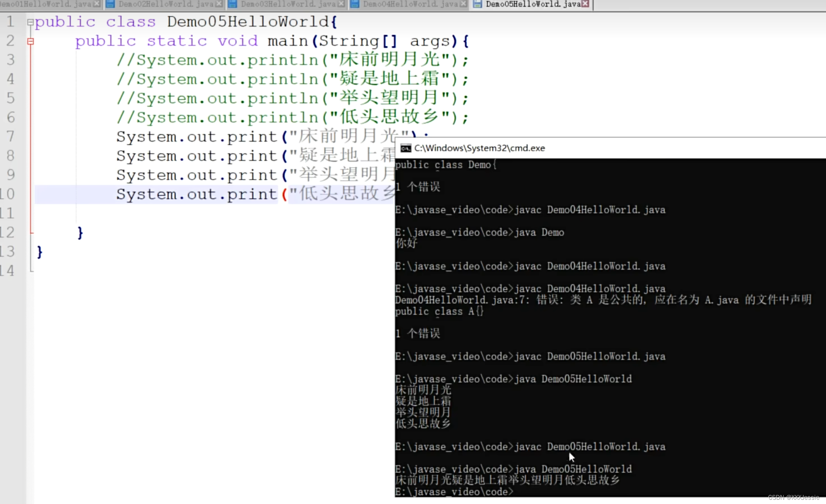
Task: Click 'String[] args' in the main signature
Action: click(384, 41)
